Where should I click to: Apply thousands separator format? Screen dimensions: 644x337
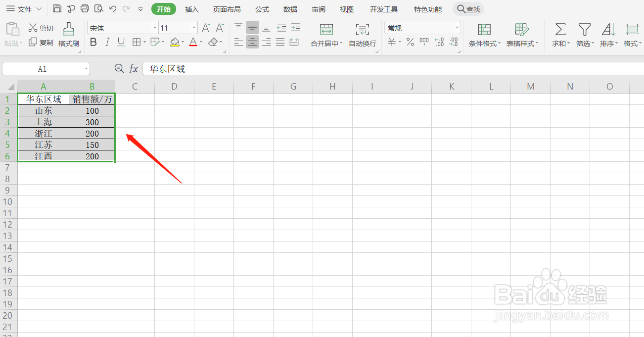coord(424,42)
